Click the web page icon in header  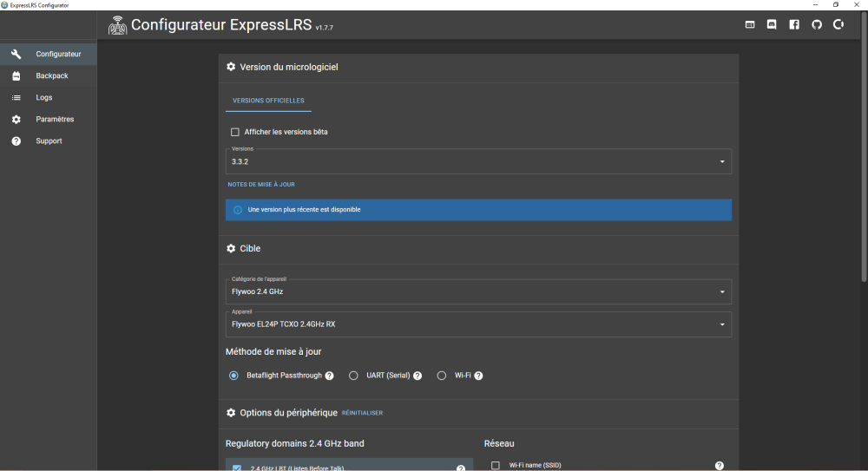click(x=750, y=25)
